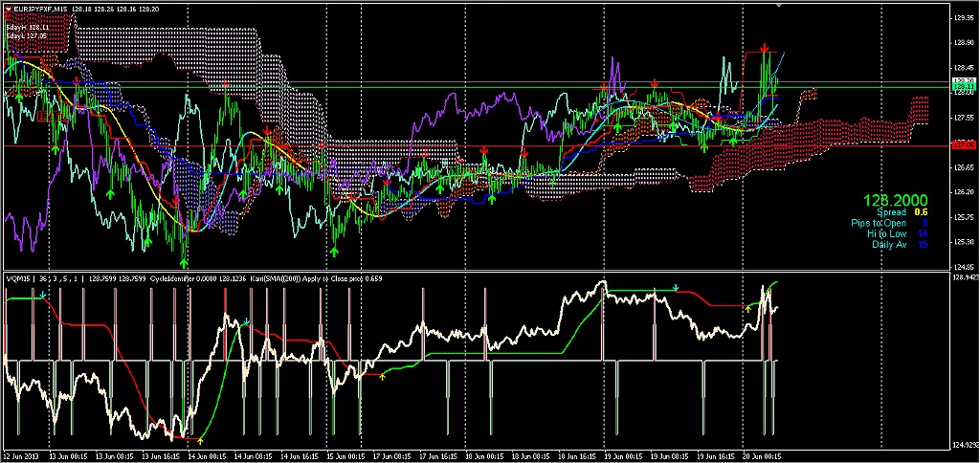Click the green 128.11 price tag on the scale

963,87
